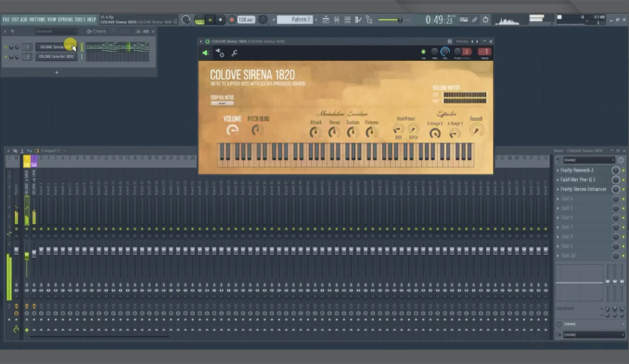Expand the empty Slot 4 menu
The image size is (629, 364).
(558, 199)
